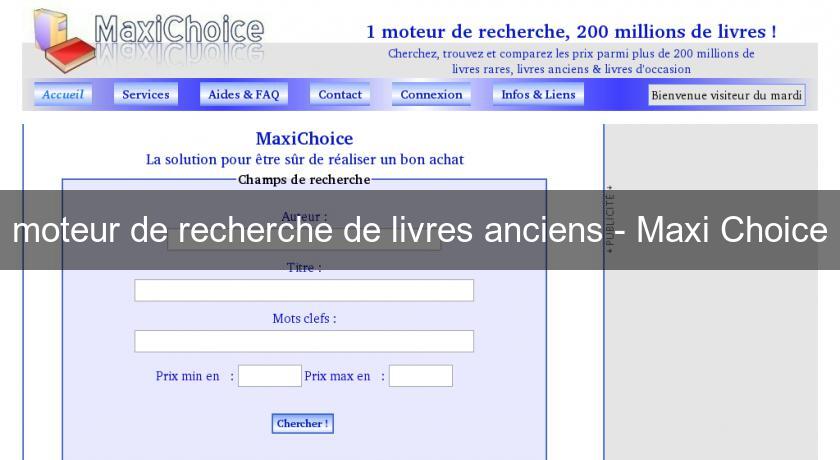Focus the Titre input field
The width and height of the screenshot is (840, 460).
[x=304, y=290]
